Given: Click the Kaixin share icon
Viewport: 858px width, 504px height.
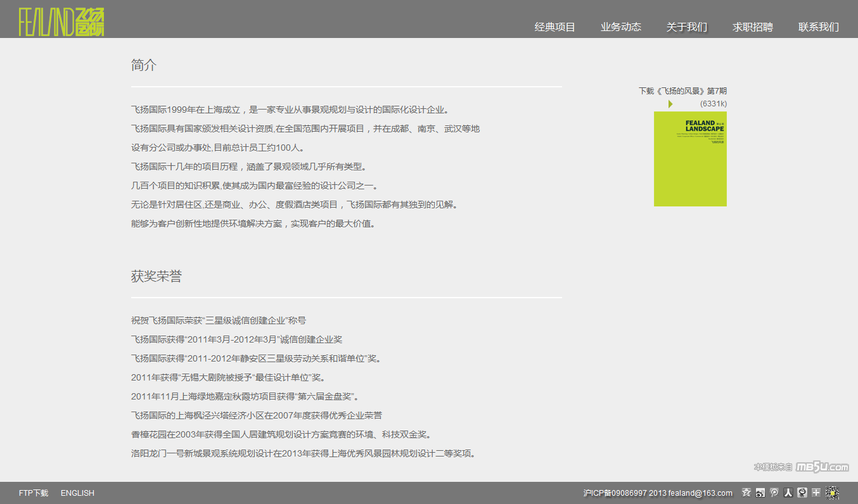Looking at the screenshot, I should [x=802, y=493].
